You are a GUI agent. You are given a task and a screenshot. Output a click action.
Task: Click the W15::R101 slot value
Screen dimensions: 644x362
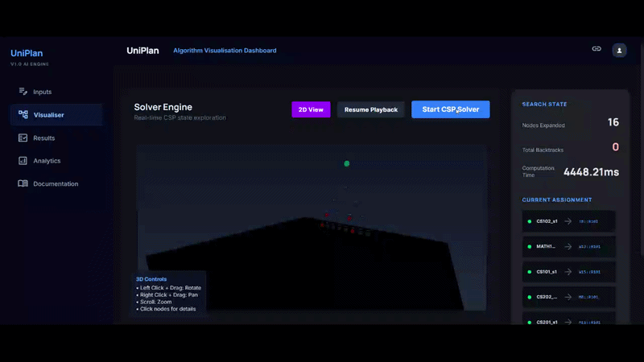[589, 272]
